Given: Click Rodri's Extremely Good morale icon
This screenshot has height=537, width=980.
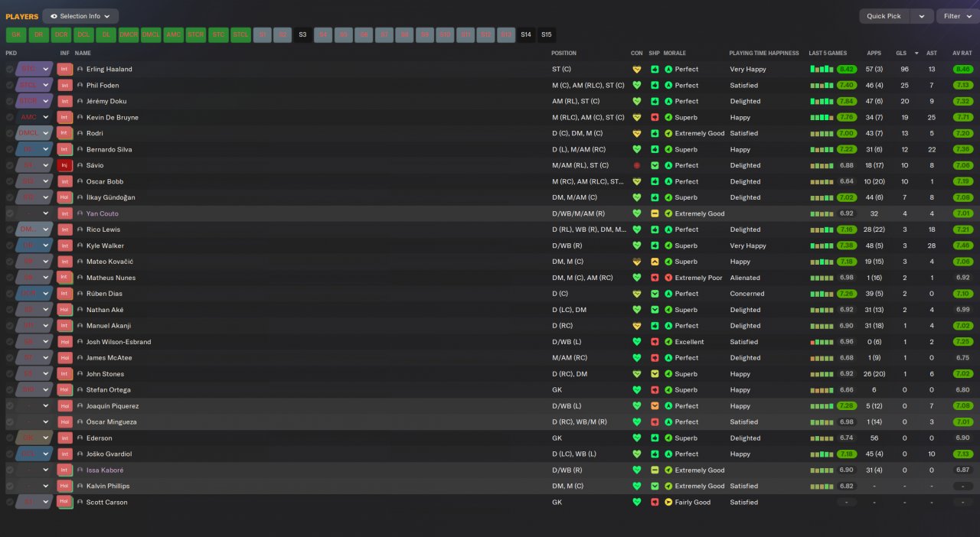Looking at the screenshot, I should pyautogui.click(x=668, y=133).
